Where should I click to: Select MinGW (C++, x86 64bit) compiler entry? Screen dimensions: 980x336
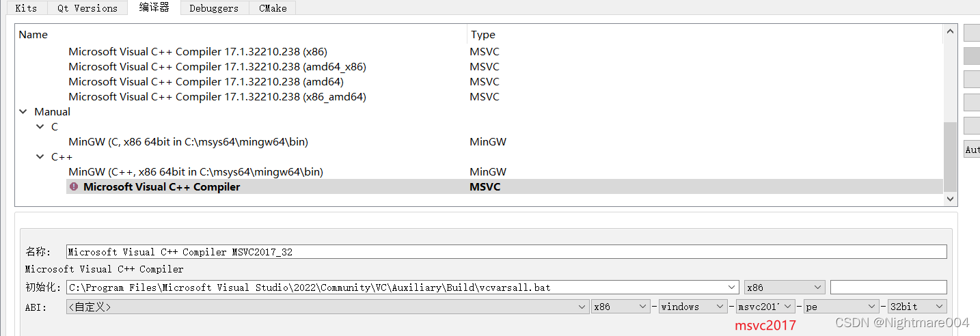(195, 172)
